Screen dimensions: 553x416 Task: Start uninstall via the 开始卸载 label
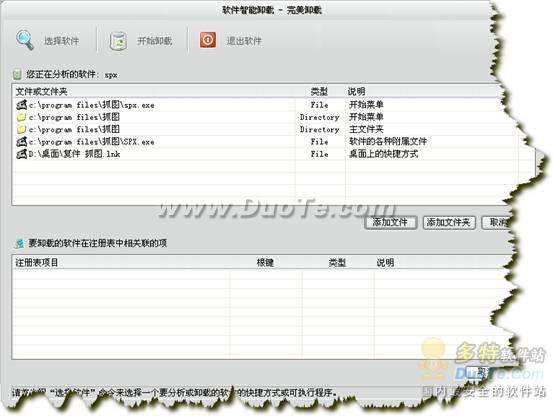tap(154, 41)
